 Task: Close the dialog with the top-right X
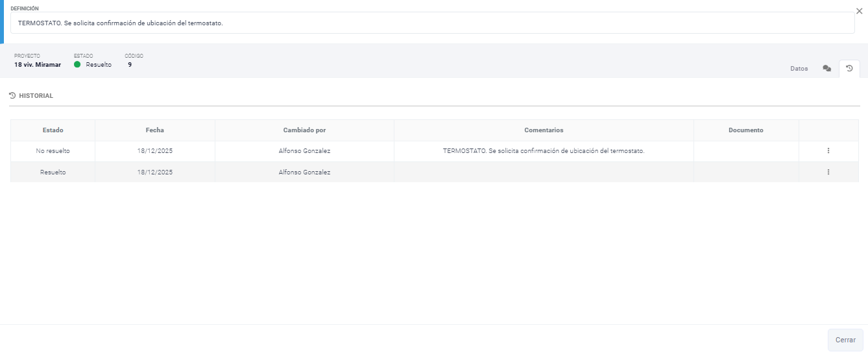point(860,11)
